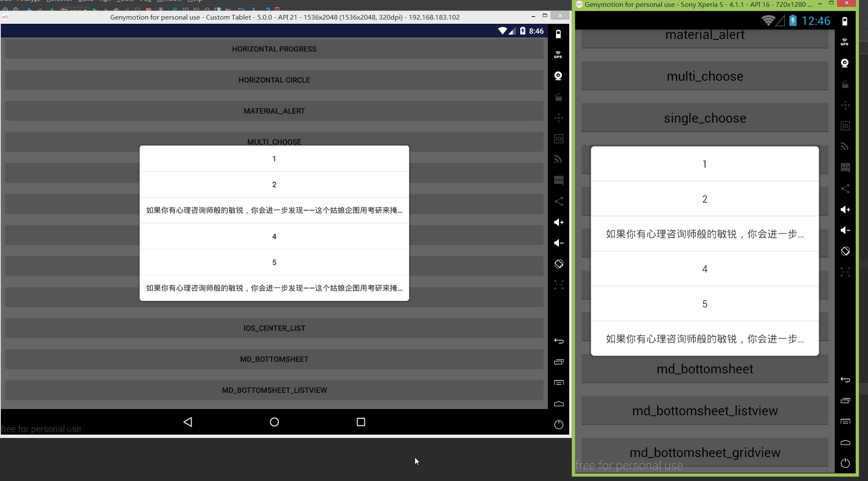Click volume down in Xperia emulator sidebar
This screenshot has height=481, width=868.
pos(845,230)
